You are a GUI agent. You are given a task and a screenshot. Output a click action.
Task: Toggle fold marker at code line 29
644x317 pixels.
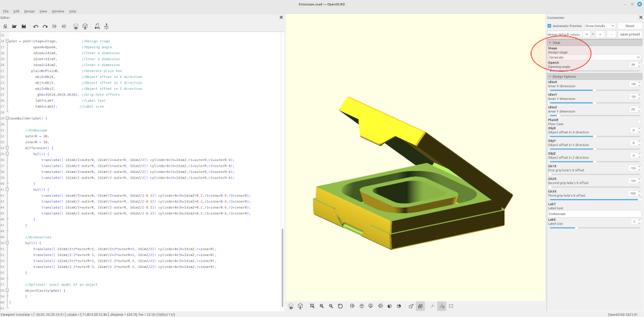(x=8, y=118)
